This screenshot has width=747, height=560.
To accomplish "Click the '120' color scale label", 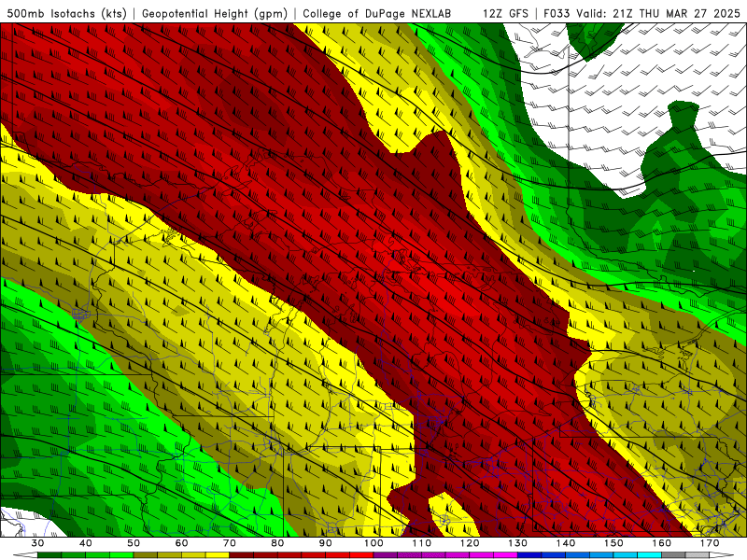I will pyautogui.click(x=470, y=543).
